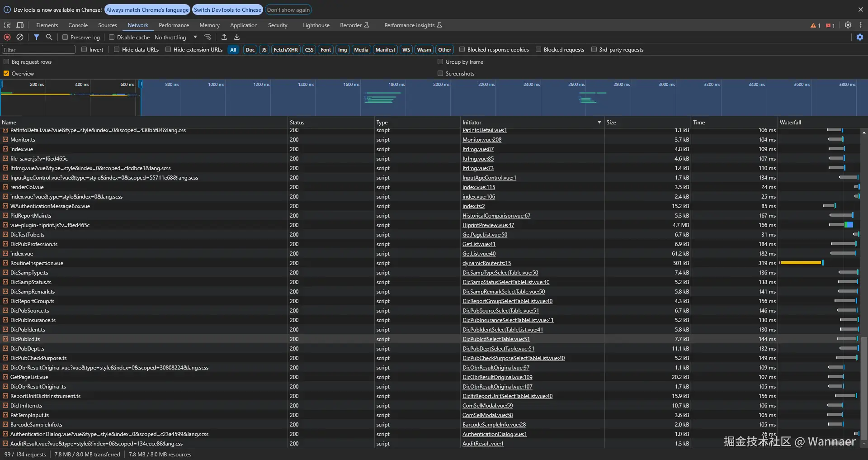Switch to the Elements tab

coord(47,25)
